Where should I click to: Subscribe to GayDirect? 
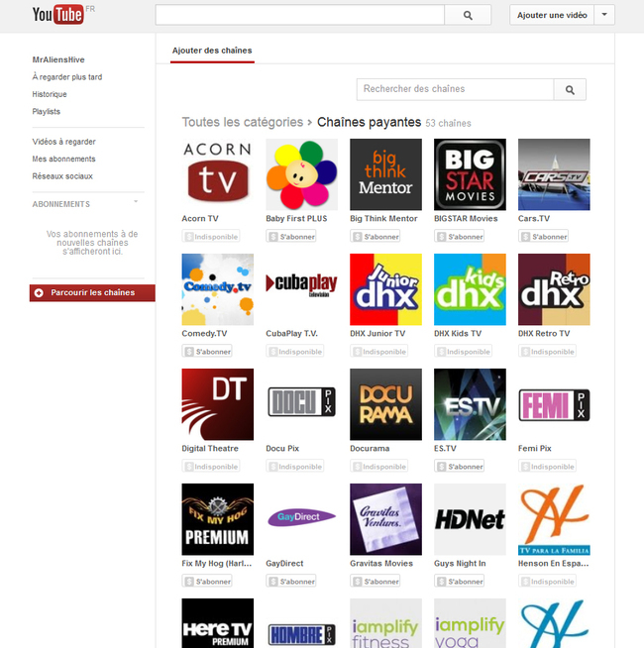pyautogui.click(x=291, y=582)
